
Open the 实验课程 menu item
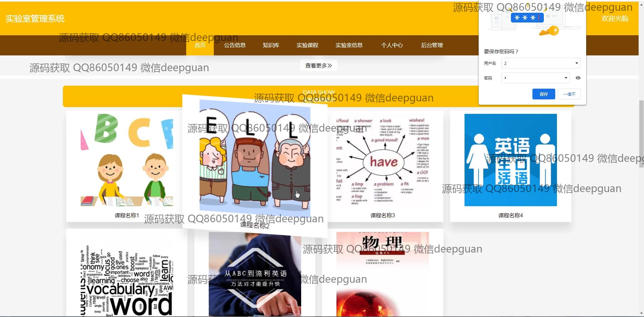(x=307, y=45)
